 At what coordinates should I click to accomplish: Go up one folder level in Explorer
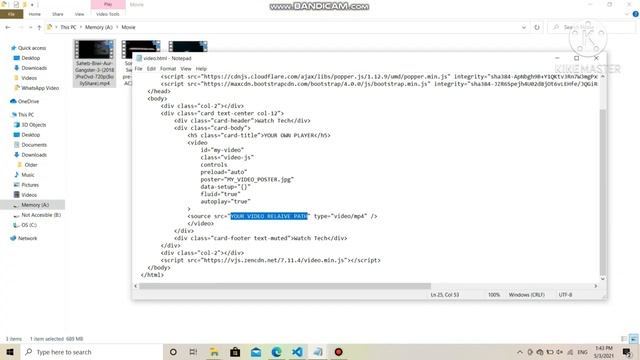tap(39, 27)
